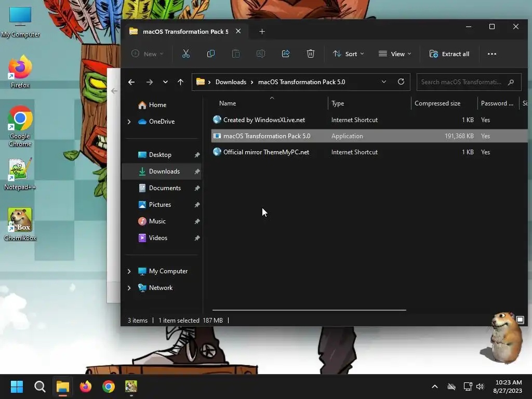Open the clock and date panel

508,387
